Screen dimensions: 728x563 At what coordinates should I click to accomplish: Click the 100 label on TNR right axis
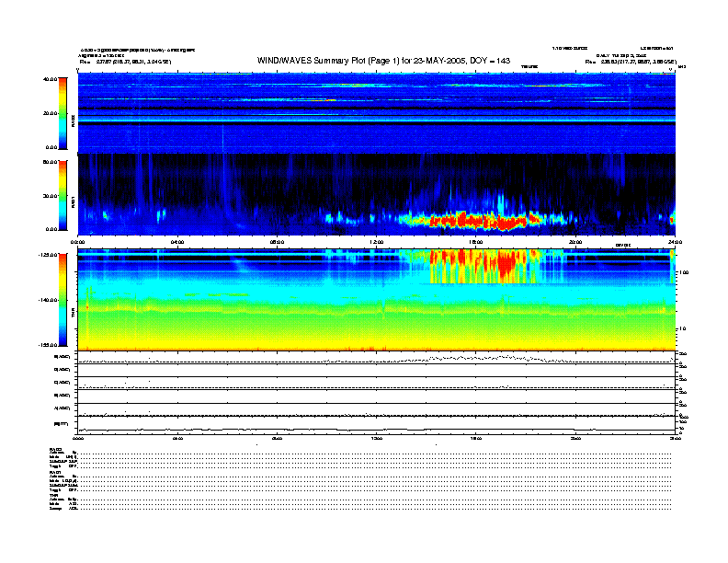684,272
